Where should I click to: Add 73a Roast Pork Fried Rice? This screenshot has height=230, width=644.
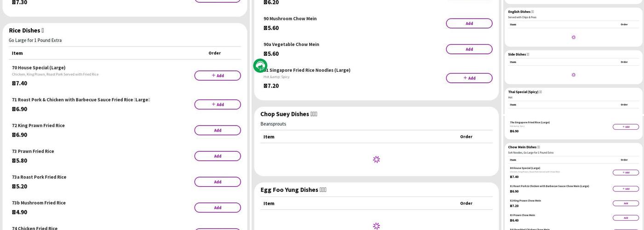(x=218, y=182)
